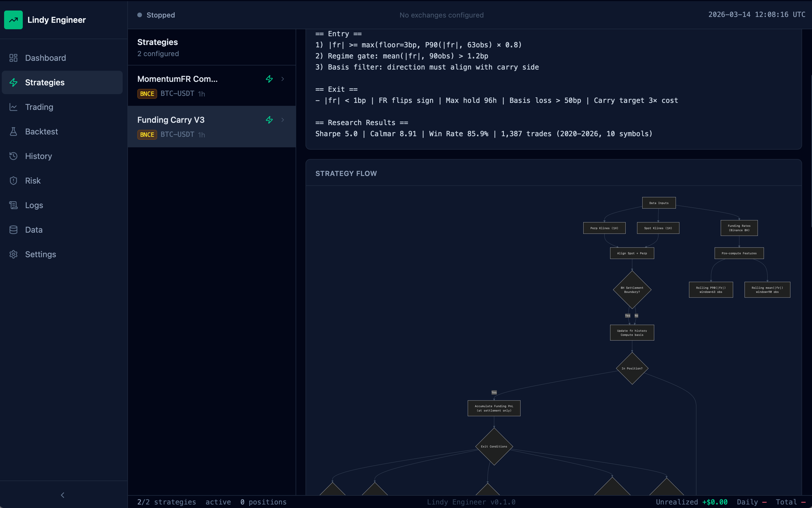Image resolution: width=812 pixels, height=508 pixels.
Task: Toggle Funding Carry V3 lightning bolt
Action: [x=269, y=120]
